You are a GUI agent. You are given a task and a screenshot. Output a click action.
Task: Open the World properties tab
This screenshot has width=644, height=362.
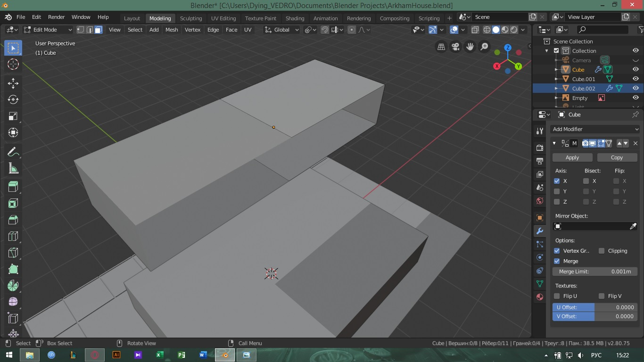click(x=540, y=201)
